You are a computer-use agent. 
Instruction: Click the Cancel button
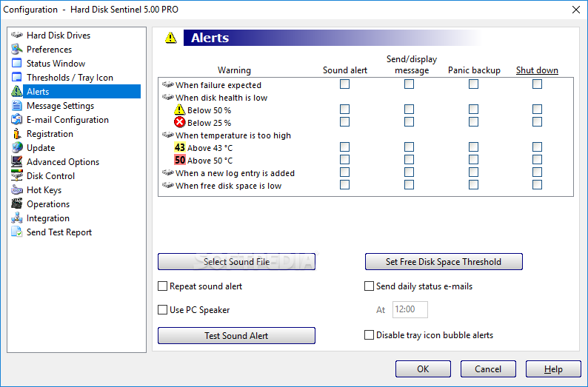[488, 369]
